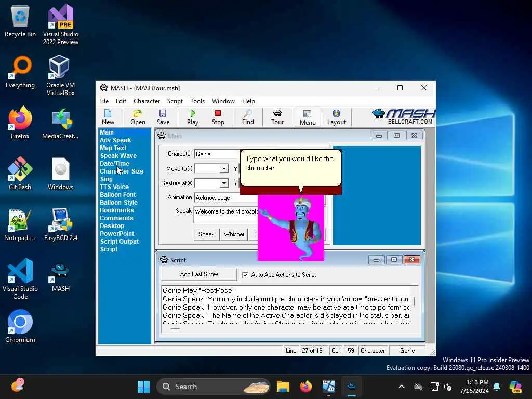Select the Windows disc image desktop file
The width and height of the screenshot is (532, 399).
pyautogui.click(x=60, y=174)
